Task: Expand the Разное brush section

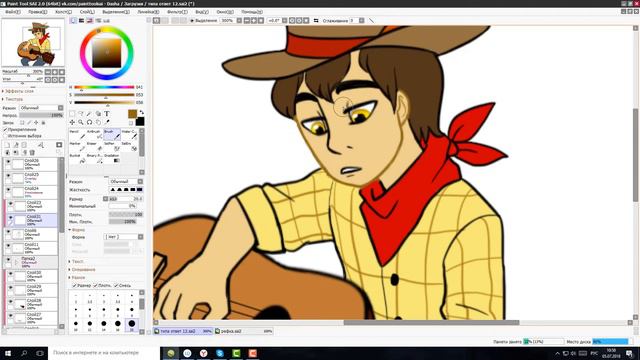Action: pyautogui.click(x=77, y=278)
